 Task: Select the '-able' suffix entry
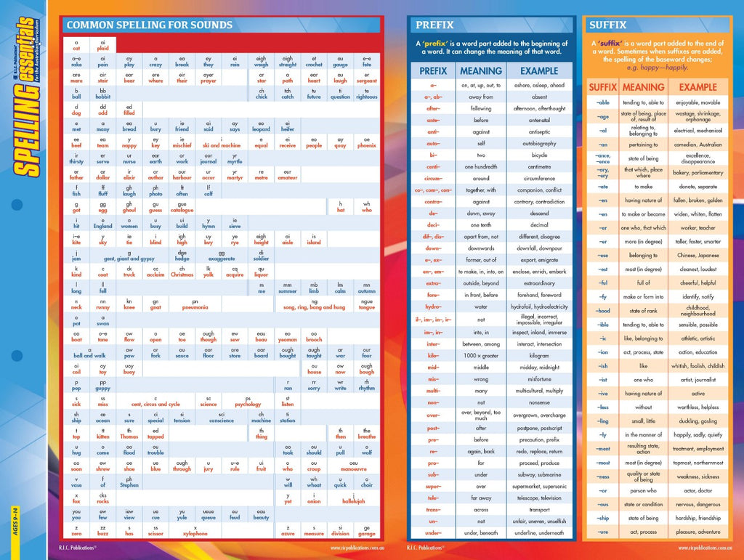tap(602, 102)
